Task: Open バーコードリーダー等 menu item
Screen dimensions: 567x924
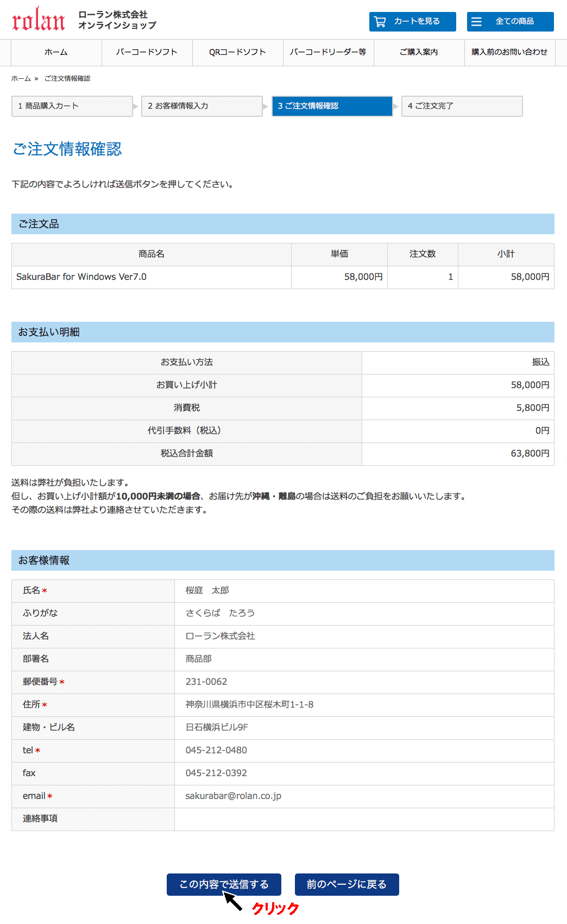Action: pyautogui.click(x=329, y=52)
